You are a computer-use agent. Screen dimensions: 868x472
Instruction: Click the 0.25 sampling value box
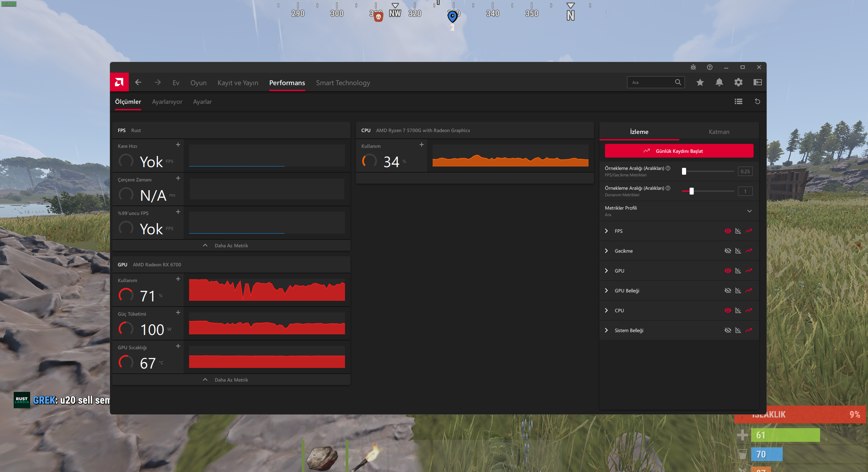pyautogui.click(x=745, y=171)
